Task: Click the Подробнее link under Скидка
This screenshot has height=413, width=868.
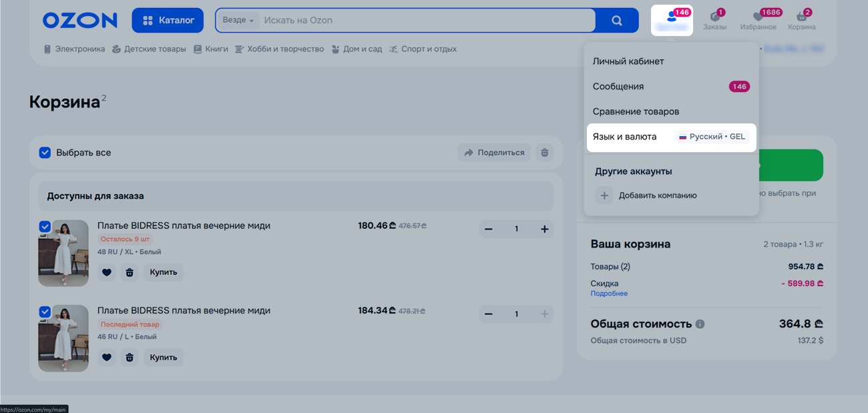Action: [x=609, y=294]
